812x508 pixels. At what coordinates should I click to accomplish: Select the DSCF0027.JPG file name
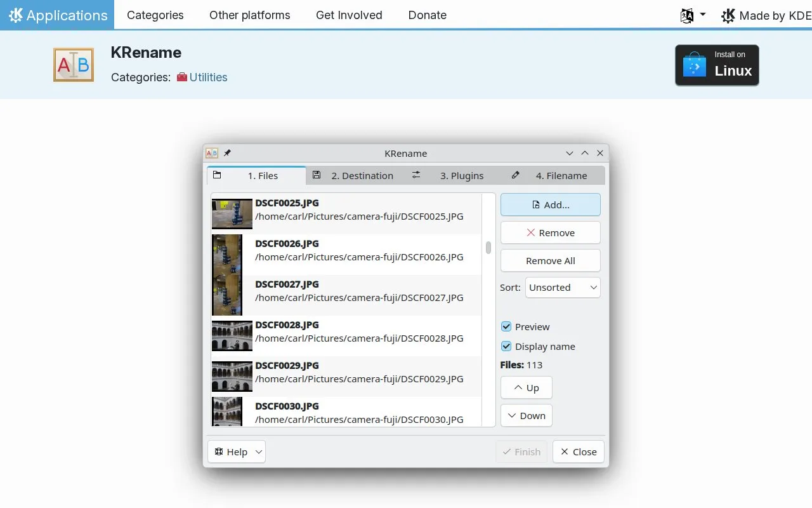287,284
